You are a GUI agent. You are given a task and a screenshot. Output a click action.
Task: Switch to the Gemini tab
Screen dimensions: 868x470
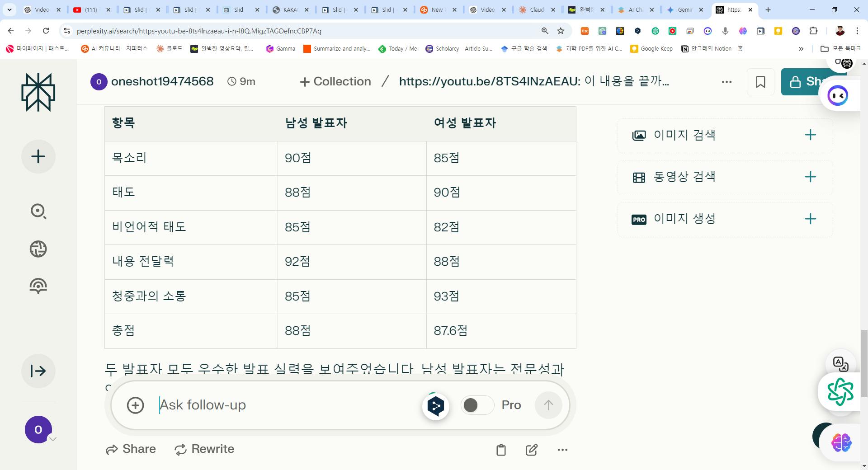(x=685, y=9)
